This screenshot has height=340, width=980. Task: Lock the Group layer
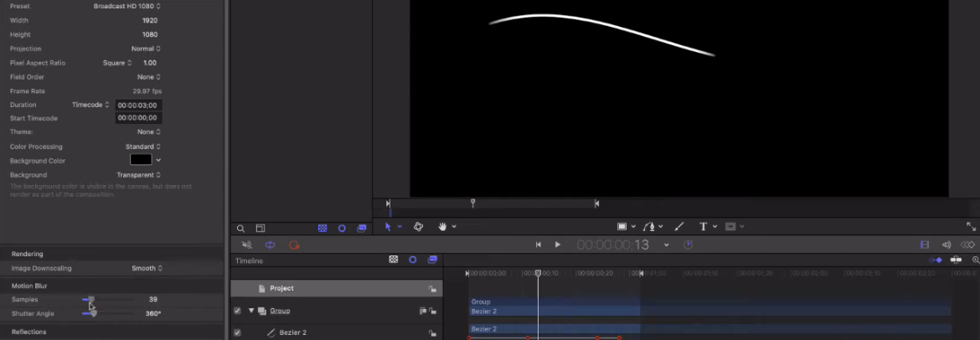pos(432,311)
